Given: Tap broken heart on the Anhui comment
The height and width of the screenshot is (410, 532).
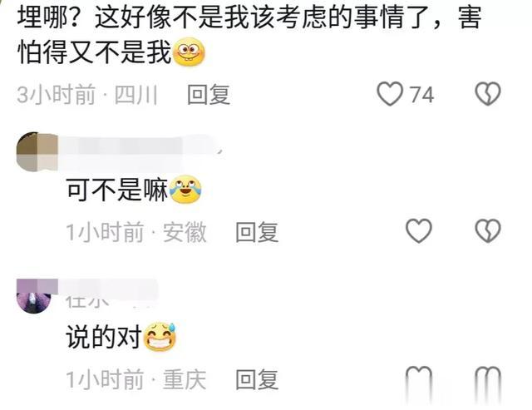Looking at the screenshot, I should pos(488,231).
